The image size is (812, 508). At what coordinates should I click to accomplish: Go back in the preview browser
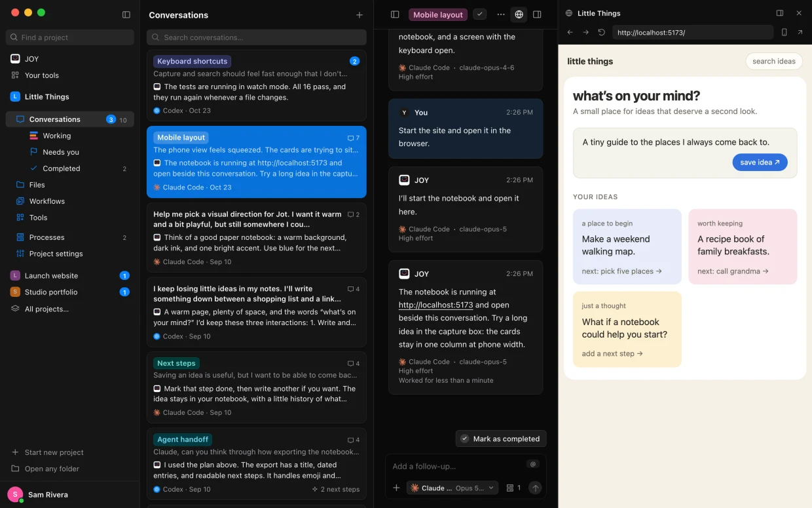(x=570, y=32)
